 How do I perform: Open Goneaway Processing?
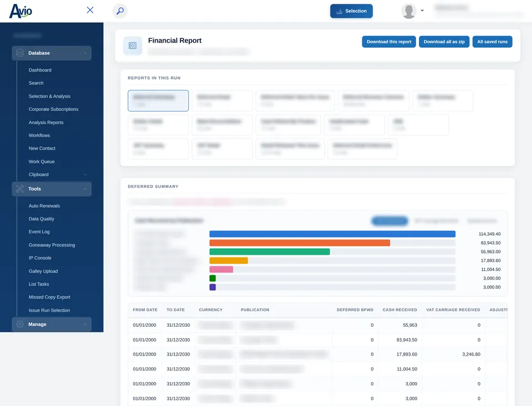coord(52,245)
